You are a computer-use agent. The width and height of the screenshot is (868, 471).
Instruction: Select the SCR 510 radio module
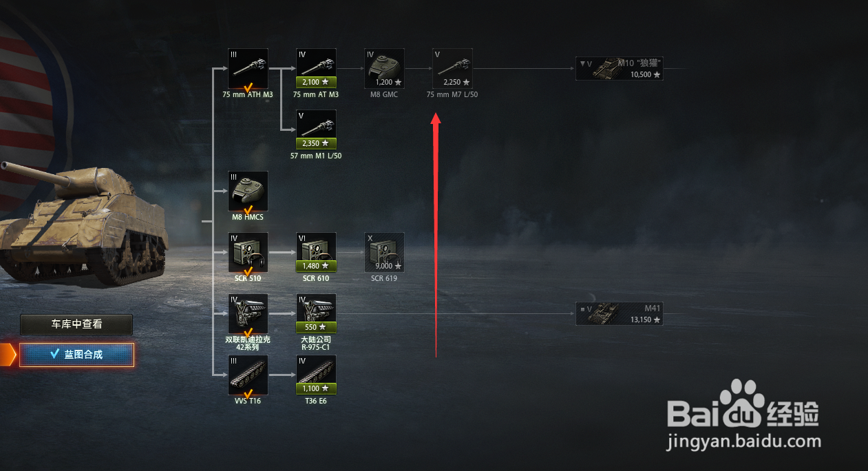(x=248, y=253)
